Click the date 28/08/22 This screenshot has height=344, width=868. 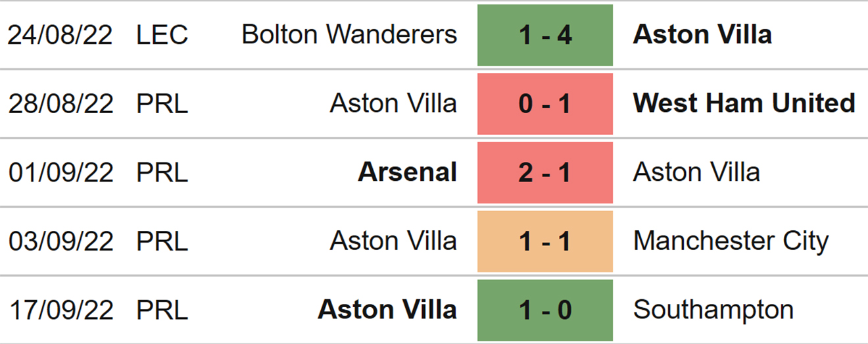pyautogui.click(x=60, y=104)
